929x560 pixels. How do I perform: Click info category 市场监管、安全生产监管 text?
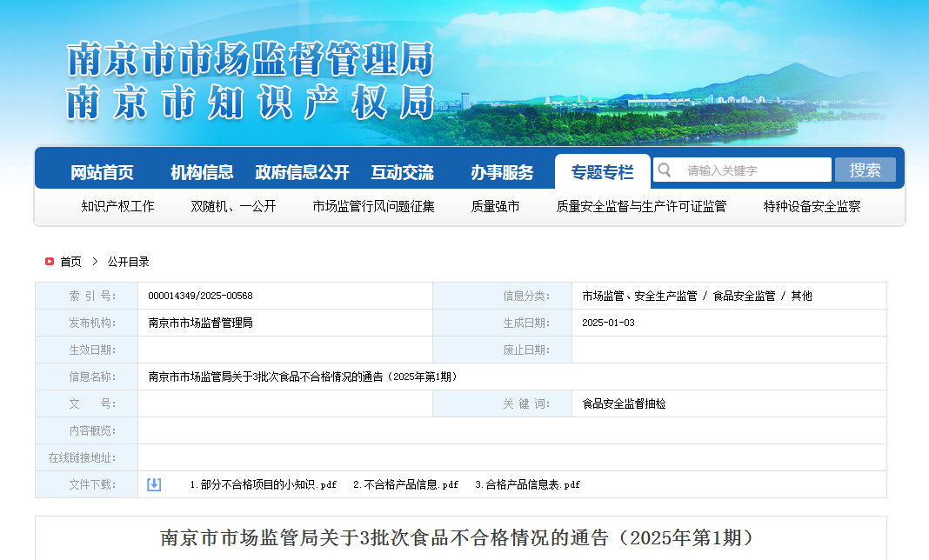639,296
